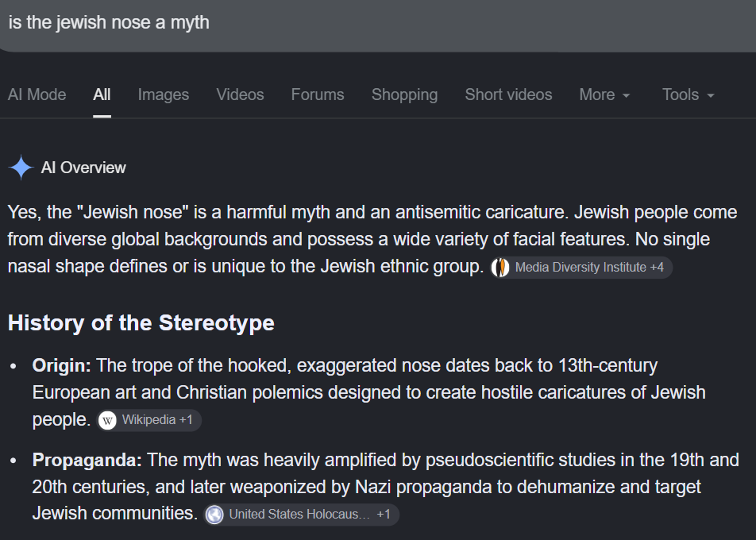Image resolution: width=756 pixels, height=540 pixels.
Task: Click the bold Propaganda: label
Action: click(87, 460)
